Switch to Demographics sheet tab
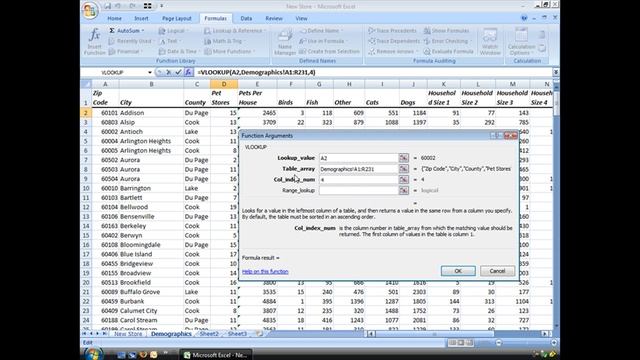The width and height of the screenshot is (640, 360). 171,334
